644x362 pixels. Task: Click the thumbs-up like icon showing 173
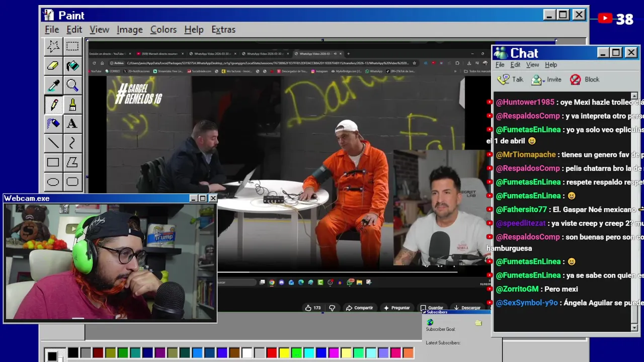[308, 308]
